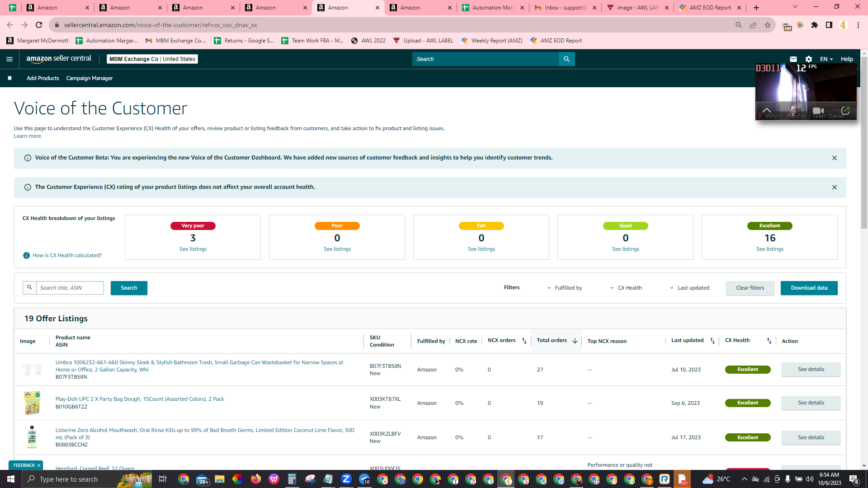See listings under Excellent
868x488 pixels.
(770, 249)
